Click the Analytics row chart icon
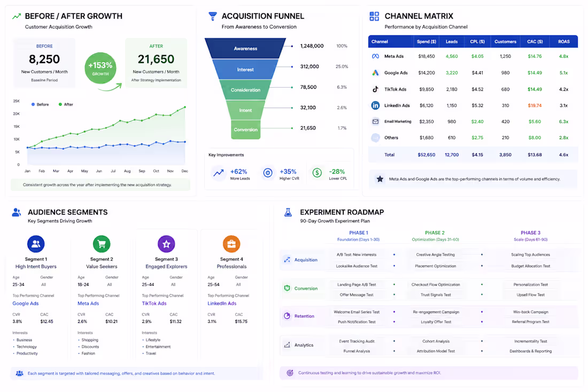The height and width of the screenshot is (392, 588). point(287,345)
